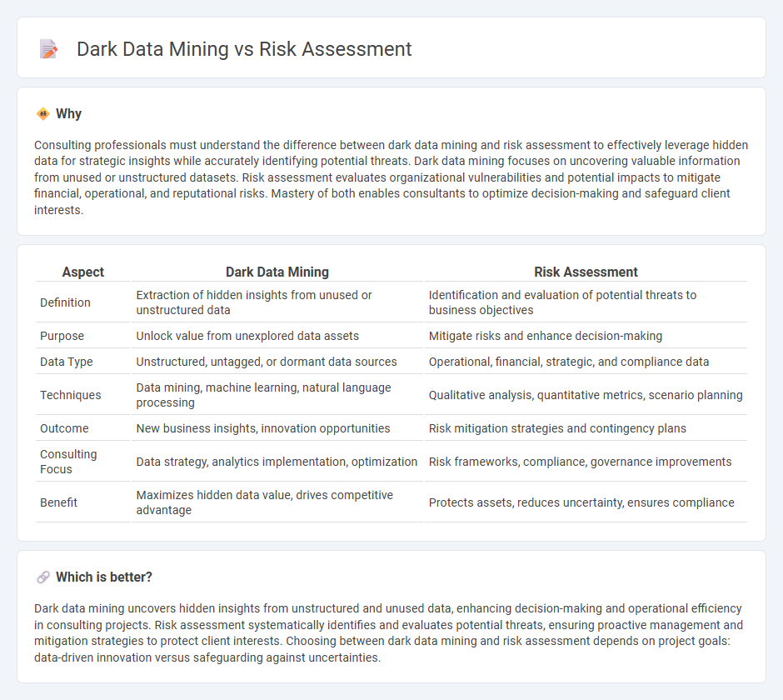The image size is (783, 700).
Task: Click cell 'Unstructured, untagged, or dormant data sources'
Action: click(277, 362)
